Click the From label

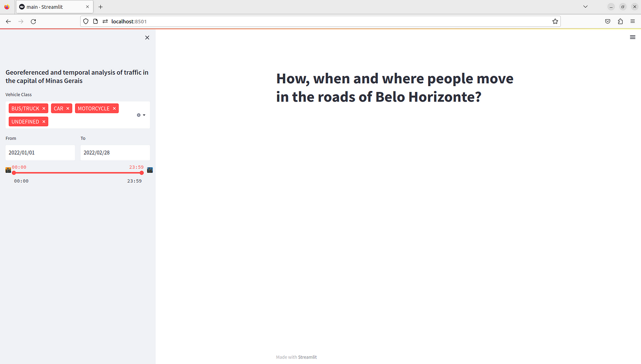point(11,138)
